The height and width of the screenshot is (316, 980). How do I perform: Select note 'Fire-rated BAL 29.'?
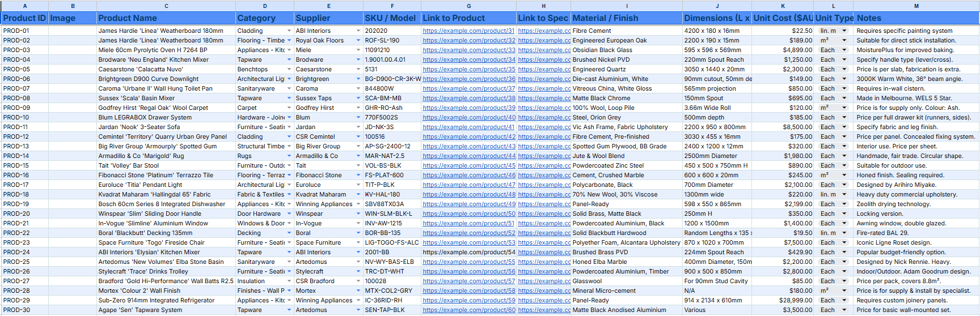[x=916, y=233]
